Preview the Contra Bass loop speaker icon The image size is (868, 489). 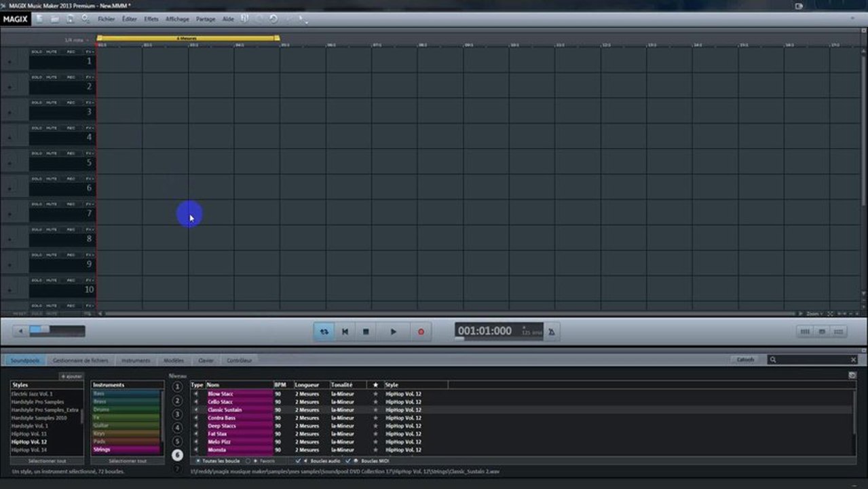point(196,418)
